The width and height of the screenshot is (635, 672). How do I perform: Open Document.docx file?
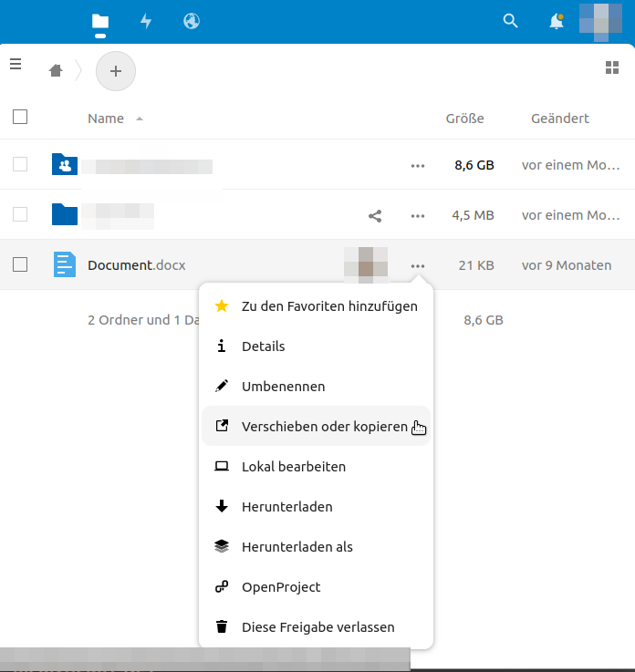click(x=137, y=265)
